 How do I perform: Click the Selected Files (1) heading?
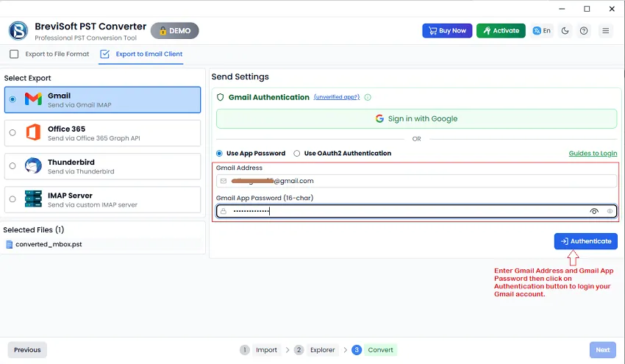pyautogui.click(x=34, y=229)
